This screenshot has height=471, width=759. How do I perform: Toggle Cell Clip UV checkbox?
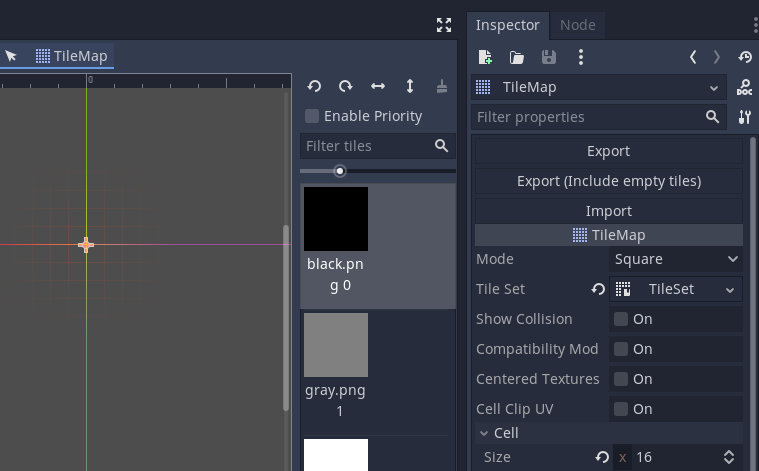click(621, 409)
